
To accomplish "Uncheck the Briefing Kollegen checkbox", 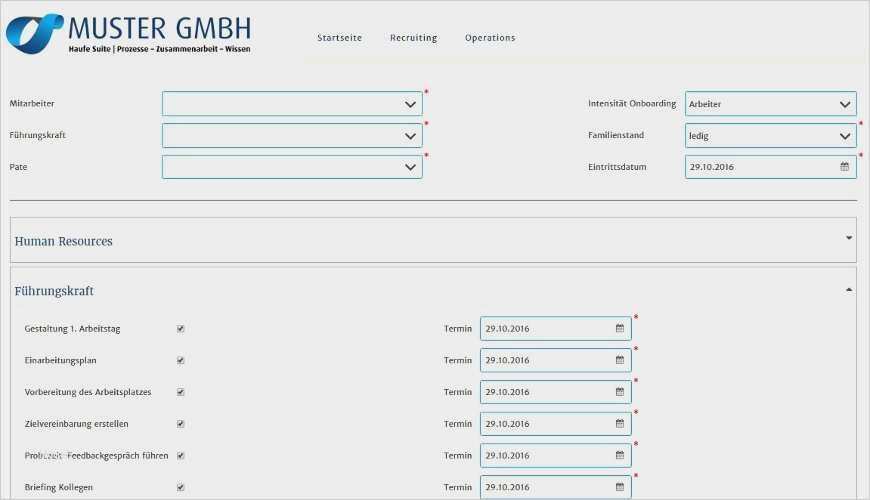I will click(x=180, y=487).
